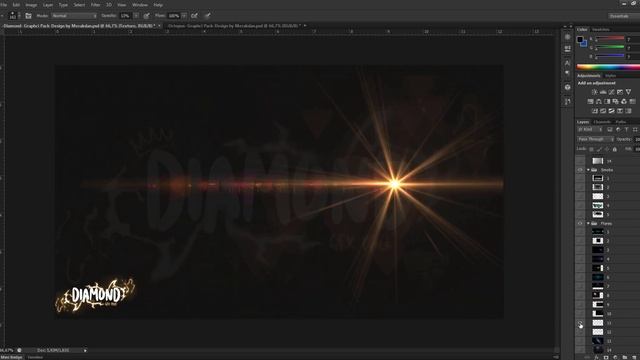
Task: Add a Brightness/Contrast adjustment
Action: tap(594, 92)
